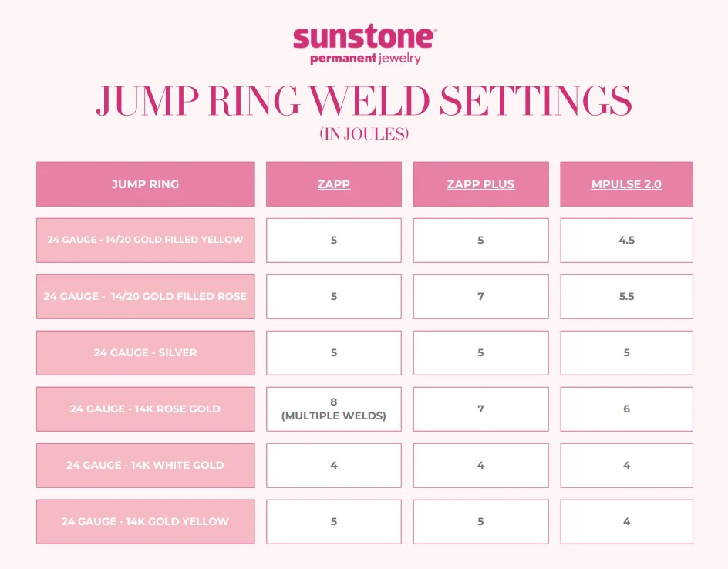Click the (IN JOULES) subtitle text

(x=364, y=134)
